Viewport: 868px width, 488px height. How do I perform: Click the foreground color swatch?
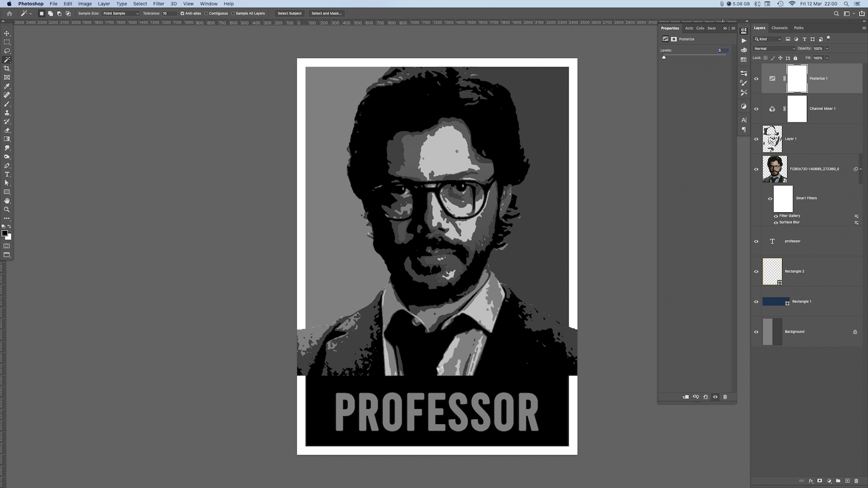5,233
